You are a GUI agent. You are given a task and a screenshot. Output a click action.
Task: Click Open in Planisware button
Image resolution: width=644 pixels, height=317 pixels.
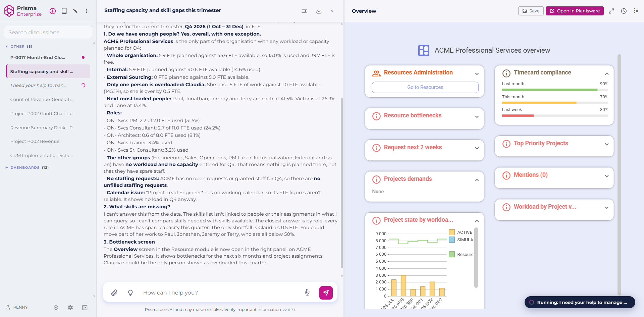pyautogui.click(x=575, y=11)
